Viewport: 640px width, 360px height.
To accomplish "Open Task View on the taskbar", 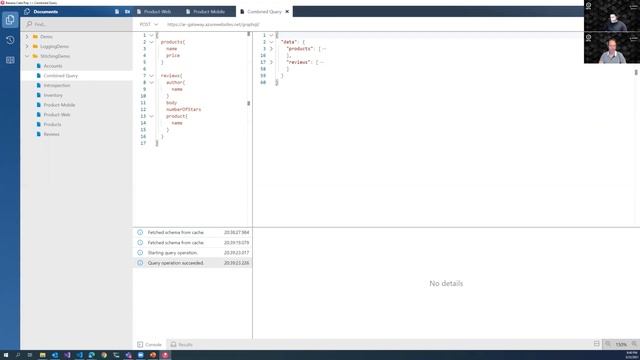I will tap(30, 355).
